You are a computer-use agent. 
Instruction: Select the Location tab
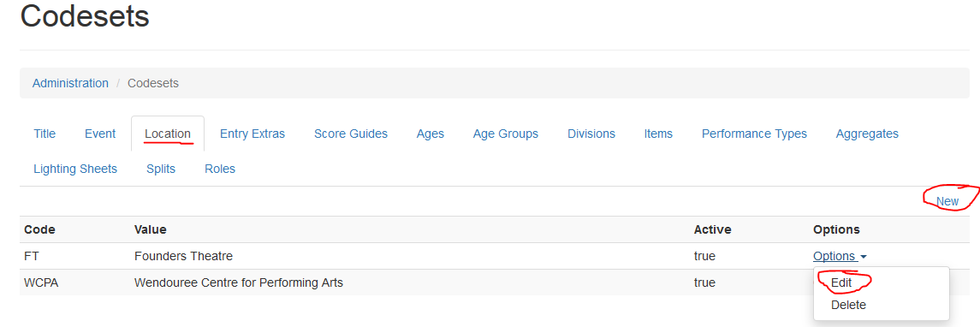click(168, 134)
